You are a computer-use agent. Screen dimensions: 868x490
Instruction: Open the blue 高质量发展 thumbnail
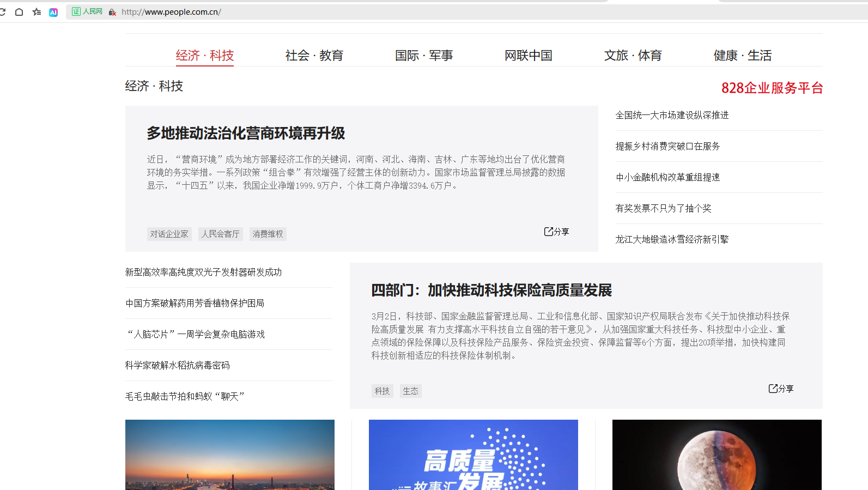474,455
